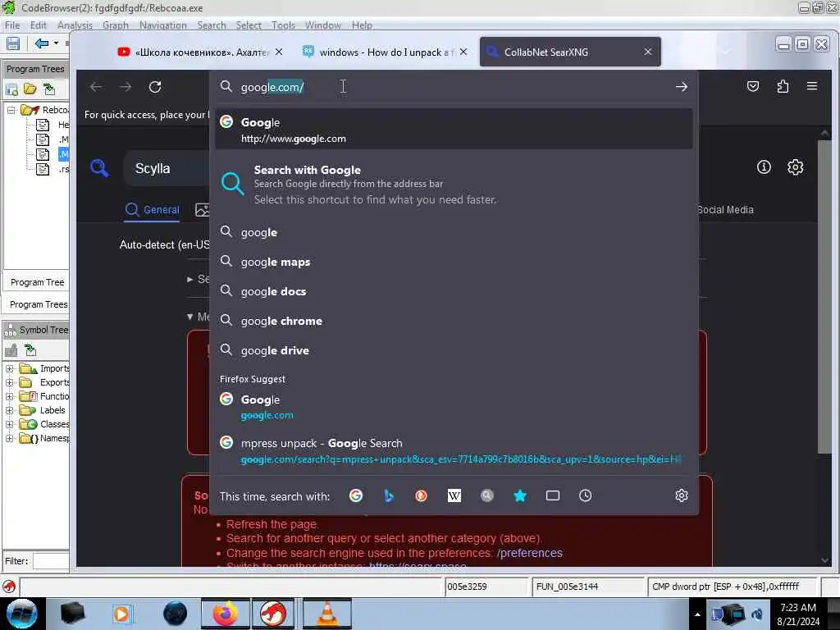Search this time with DuckDuckGo icon
The image size is (840, 630).
coord(421,495)
